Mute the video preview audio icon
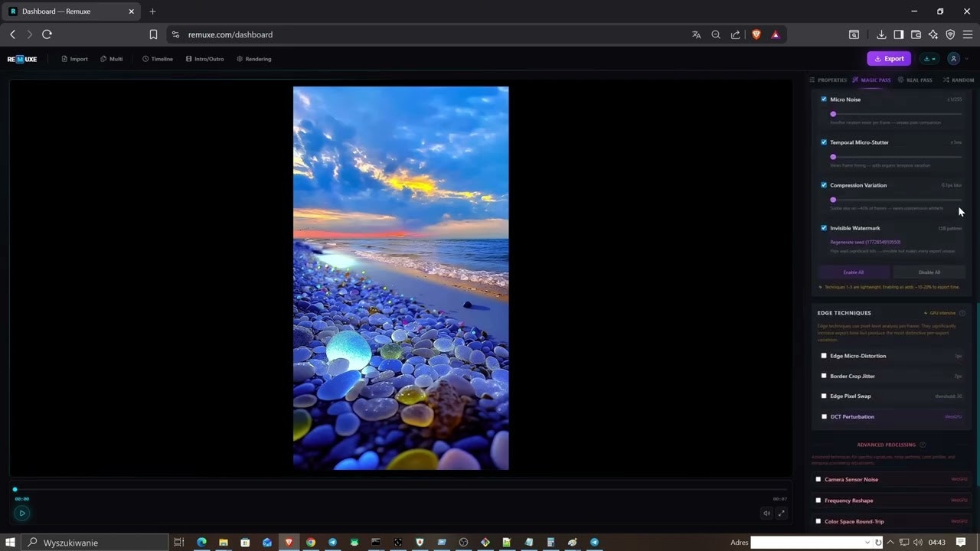 click(x=766, y=514)
